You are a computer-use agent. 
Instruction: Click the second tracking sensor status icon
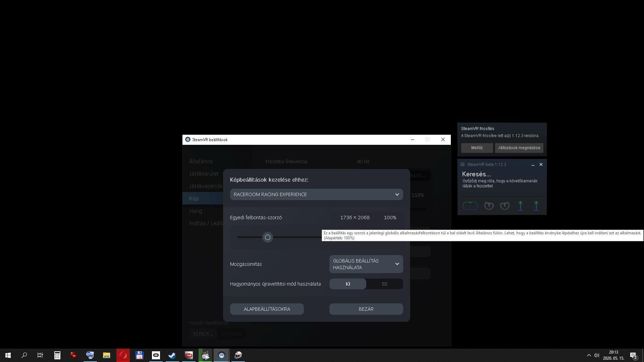pos(536,205)
